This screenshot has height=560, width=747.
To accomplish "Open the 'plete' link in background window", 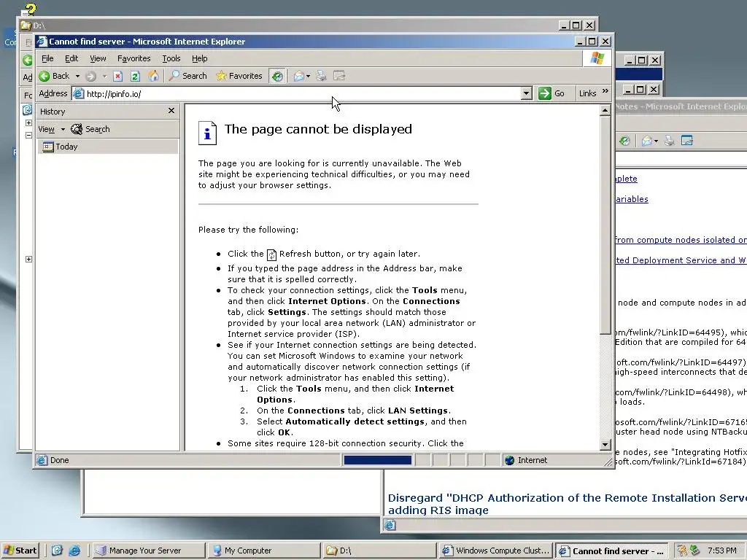I will pyautogui.click(x=626, y=179).
